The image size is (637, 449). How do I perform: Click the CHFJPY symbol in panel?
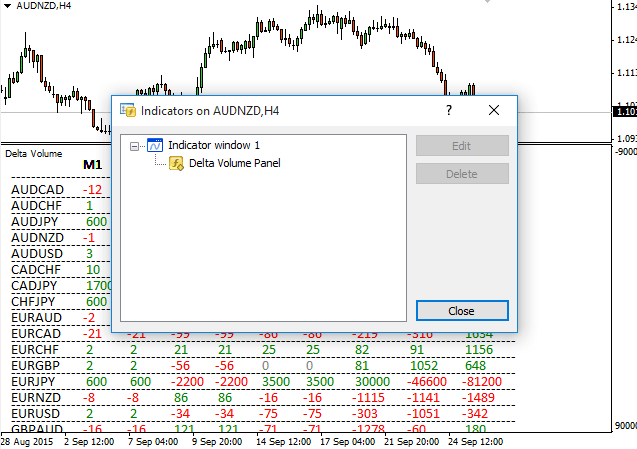tap(36, 301)
